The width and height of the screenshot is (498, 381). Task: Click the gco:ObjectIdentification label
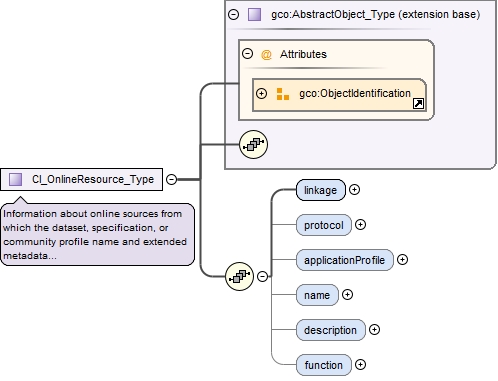coord(355,93)
